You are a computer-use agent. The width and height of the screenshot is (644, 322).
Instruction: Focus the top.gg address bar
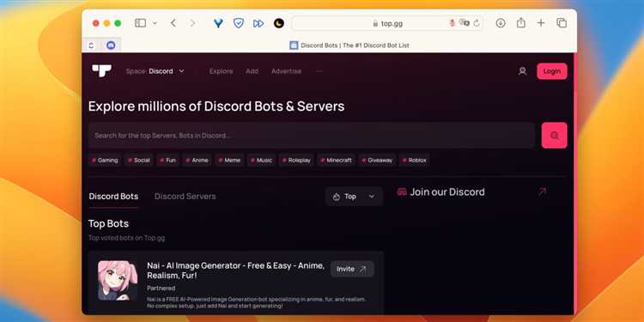pyautogui.click(x=387, y=23)
